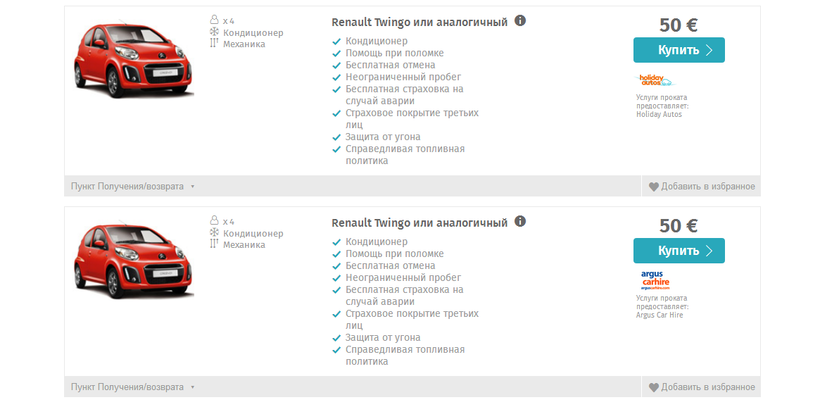Click info icon beside first Renault Twingo title
The width and height of the screenshot is (820, 407).
click(521, 21)
